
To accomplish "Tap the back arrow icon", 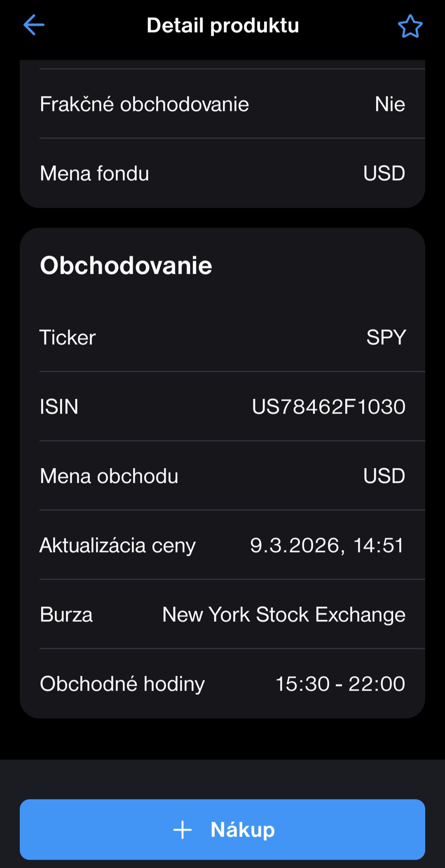I will (34, 25).
